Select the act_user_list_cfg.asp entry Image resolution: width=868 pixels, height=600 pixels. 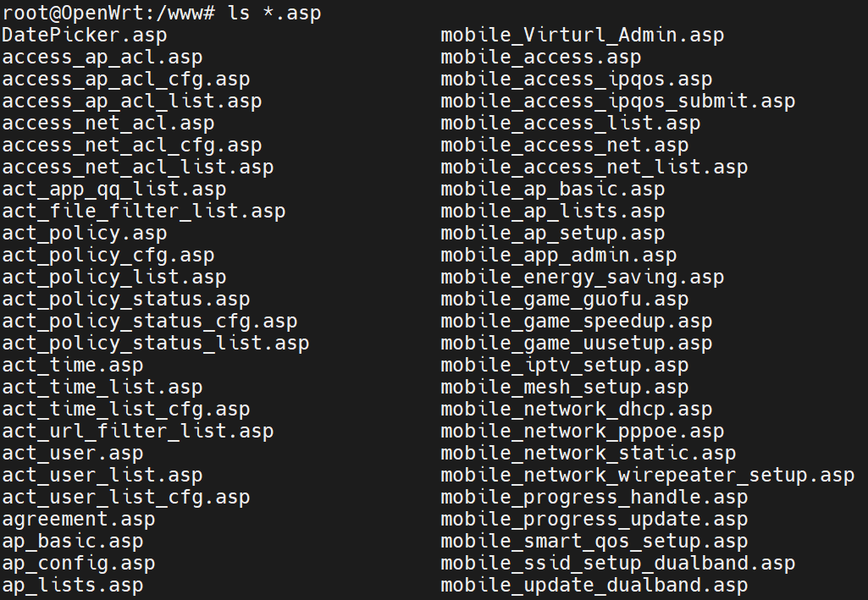(x=125, y=498)
